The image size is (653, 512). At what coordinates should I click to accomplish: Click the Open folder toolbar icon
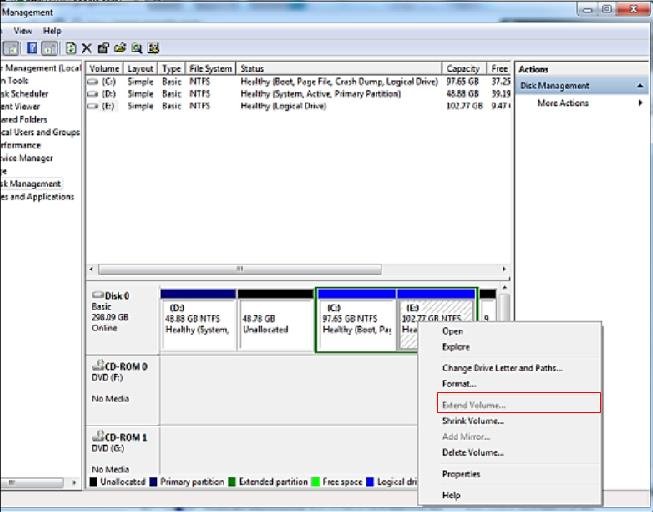(120, 48)
